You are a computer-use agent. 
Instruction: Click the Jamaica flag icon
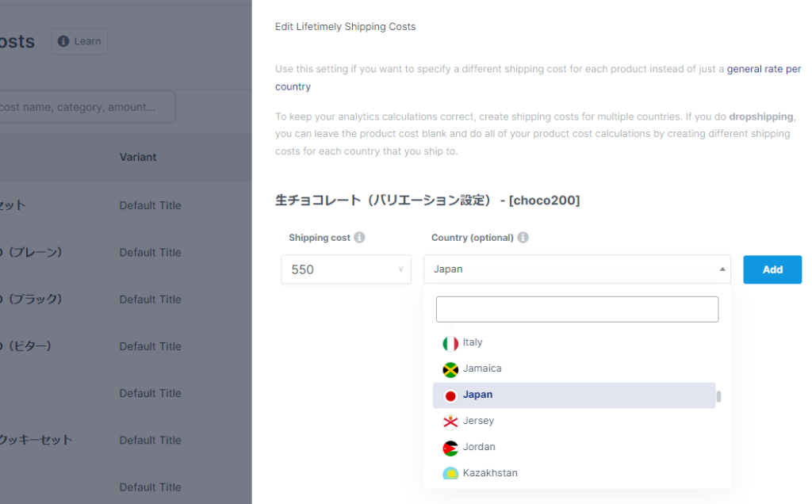point(450,368)
